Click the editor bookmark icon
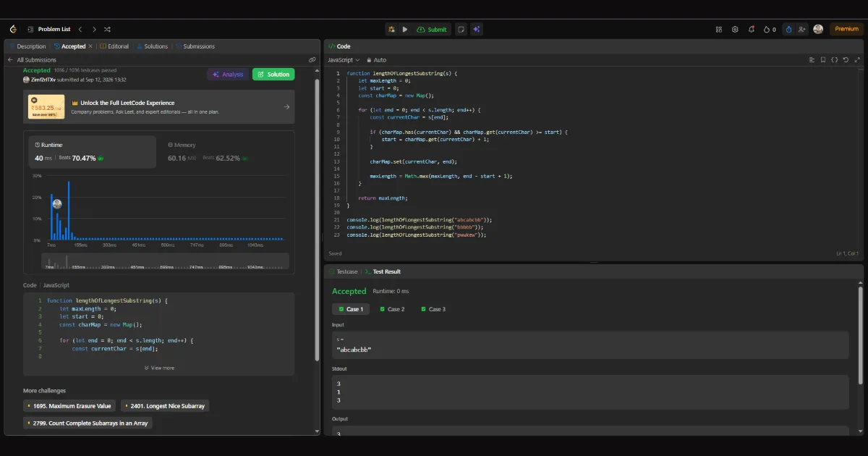The image size is (868, 456). (x=823, y=60)
